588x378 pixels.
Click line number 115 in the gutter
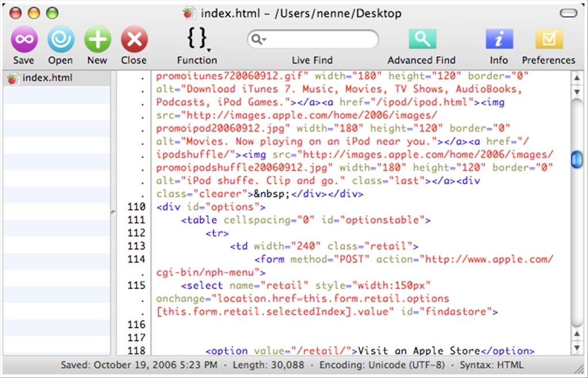point(136,286)
